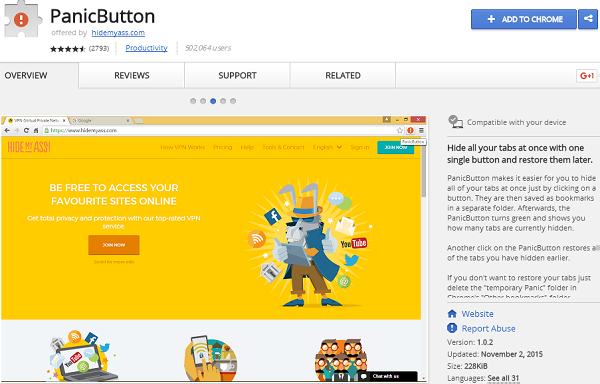Click the hamburger menu icon in screenshot browser
The height and width of the screenshot is (384, 600).
point(421,130)
